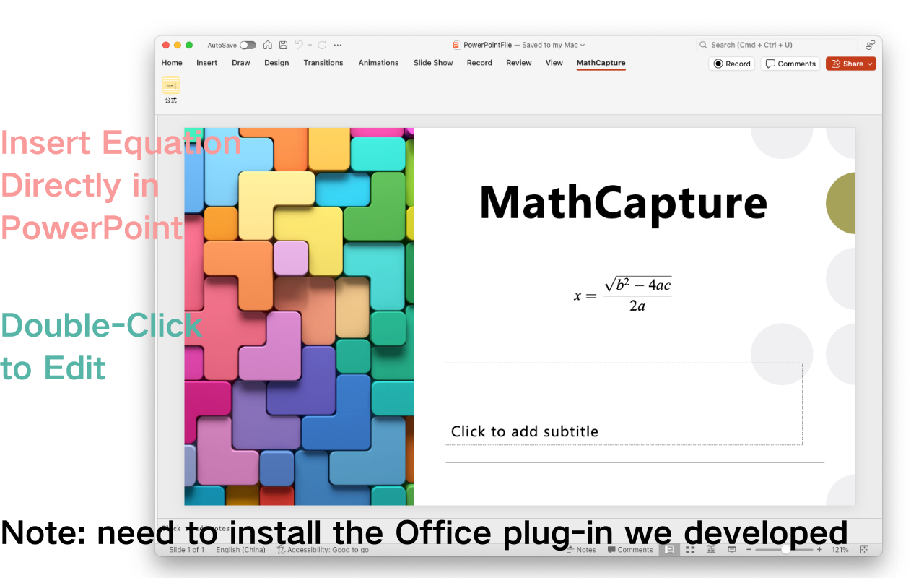Open the Notes pane from the status bar

581,549
